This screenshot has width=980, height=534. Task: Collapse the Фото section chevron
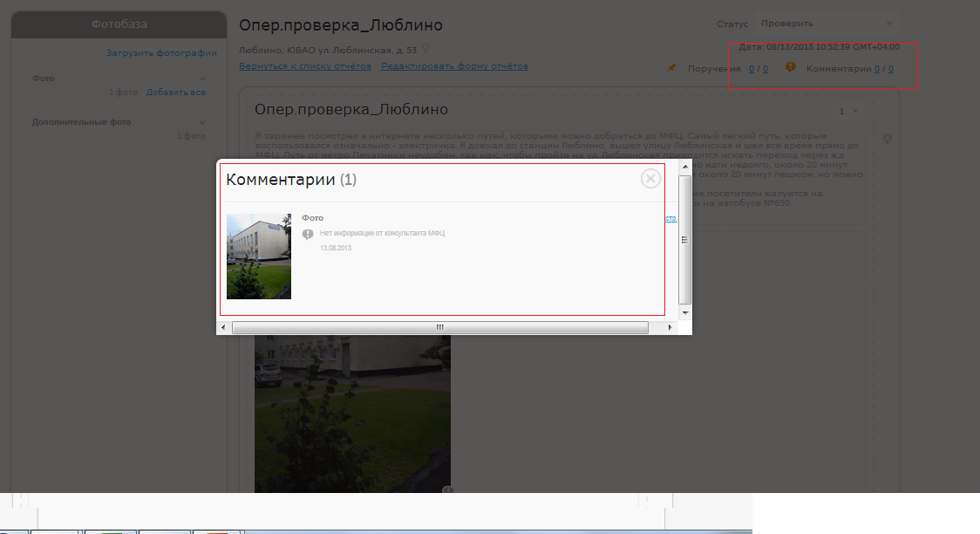pos(202,79)
